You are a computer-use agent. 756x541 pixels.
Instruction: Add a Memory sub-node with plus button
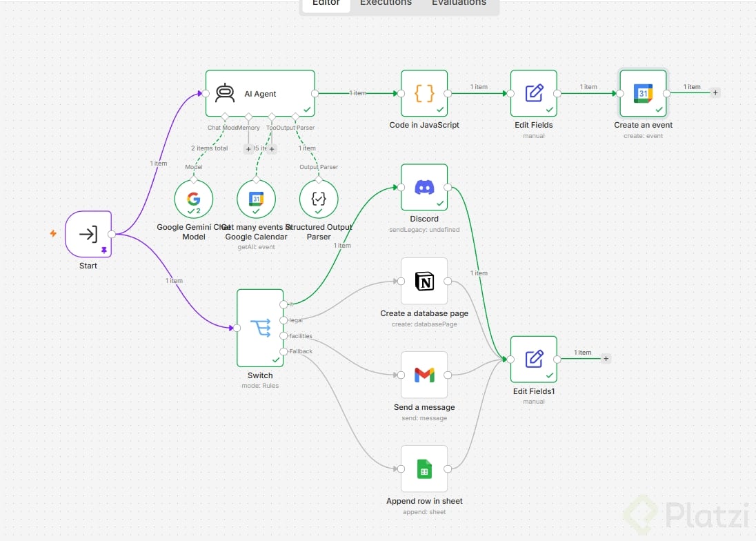(248, 149)
